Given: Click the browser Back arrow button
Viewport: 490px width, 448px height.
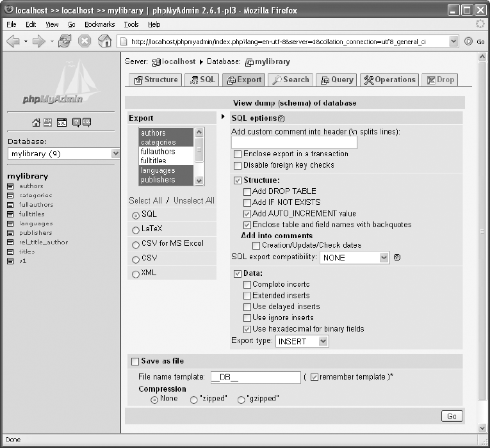Looking at the screenshot, I should coord(13,41).
